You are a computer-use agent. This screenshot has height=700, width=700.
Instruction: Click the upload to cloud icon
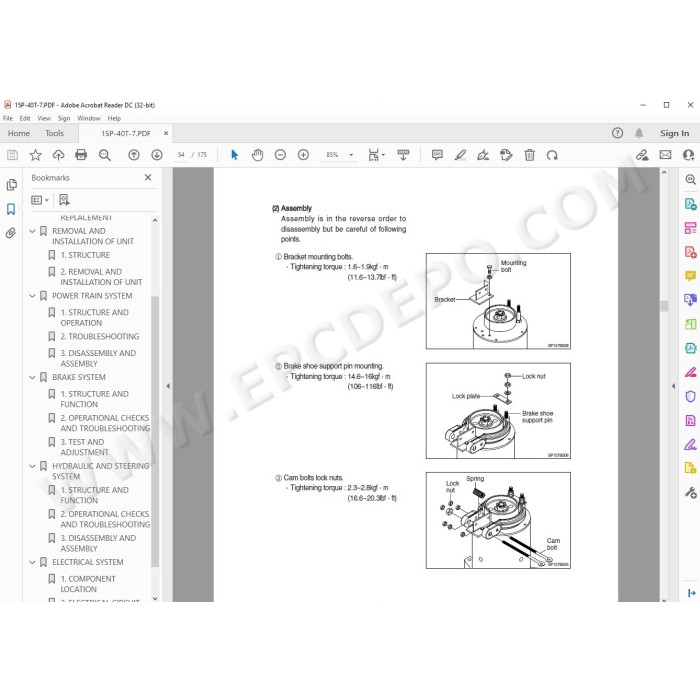pos(58,155)
